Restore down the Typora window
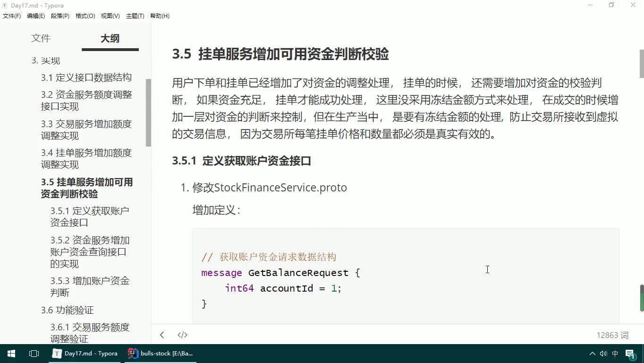Screen dimensions: 644x363 (x=611, y=5)
